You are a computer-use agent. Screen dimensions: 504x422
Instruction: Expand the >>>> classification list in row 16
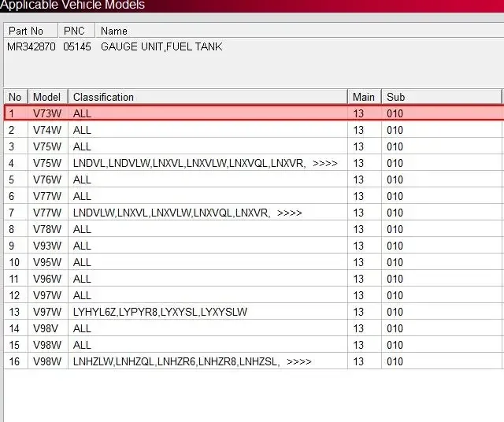(299, 361)
